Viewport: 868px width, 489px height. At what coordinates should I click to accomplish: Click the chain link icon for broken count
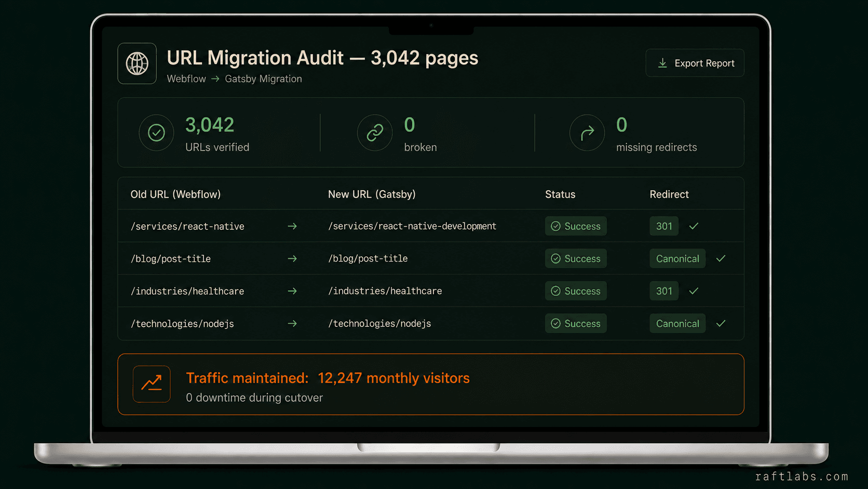click(375, 133)
